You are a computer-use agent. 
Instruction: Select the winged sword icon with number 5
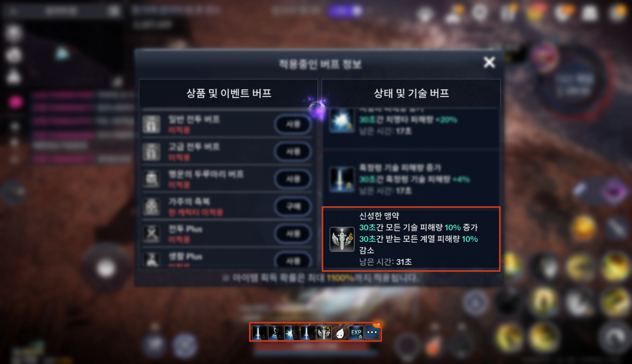[324, 333]
